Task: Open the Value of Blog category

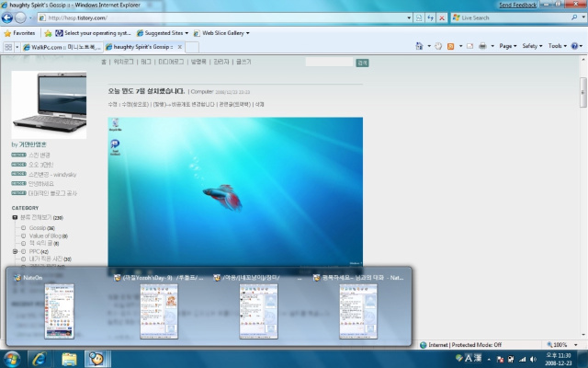Action: click(49, 236)
